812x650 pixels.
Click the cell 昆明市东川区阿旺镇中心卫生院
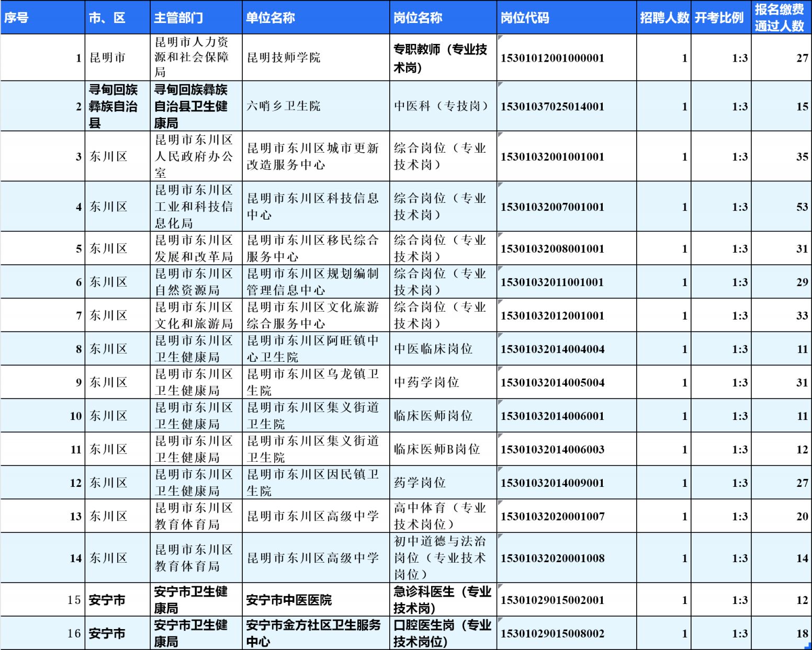[316, 349]
